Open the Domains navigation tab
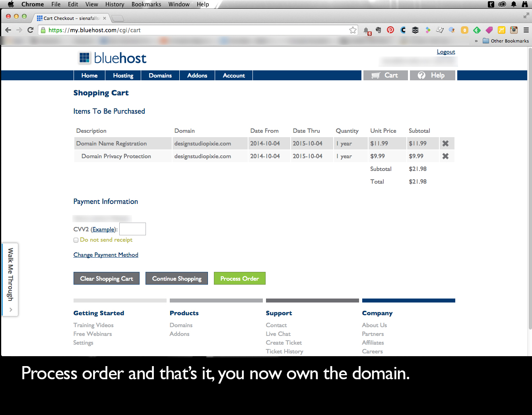 pyautogui.click(x=160, y=76)
